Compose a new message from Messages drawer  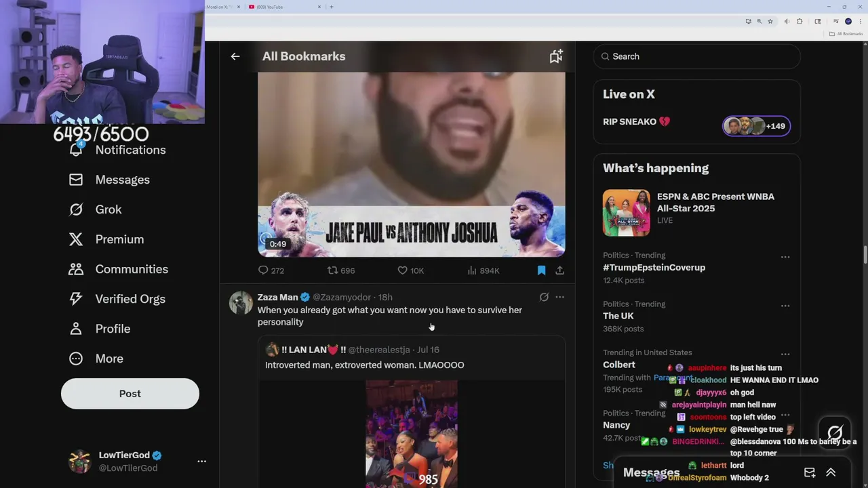pos(810,472)
